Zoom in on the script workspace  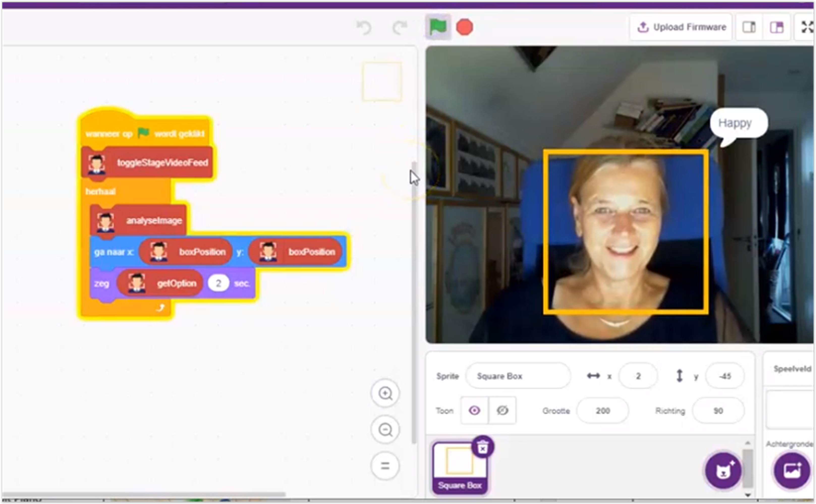click(x=385, y=394)
